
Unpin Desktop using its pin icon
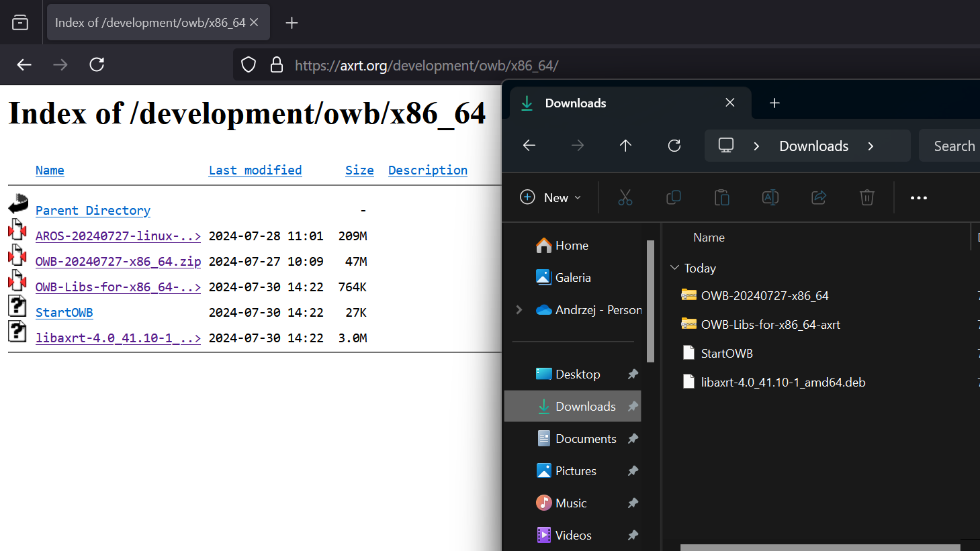[x=633, y=374]
